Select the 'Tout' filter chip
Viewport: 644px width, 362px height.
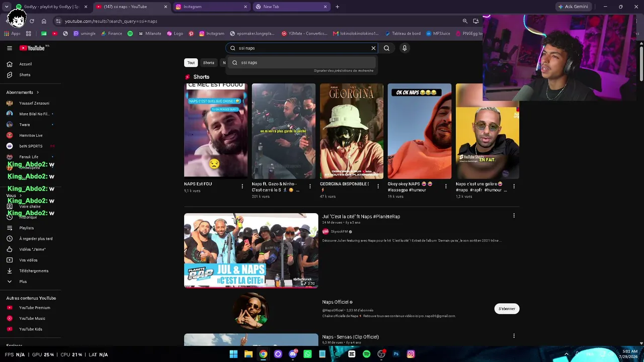point(191,63)
